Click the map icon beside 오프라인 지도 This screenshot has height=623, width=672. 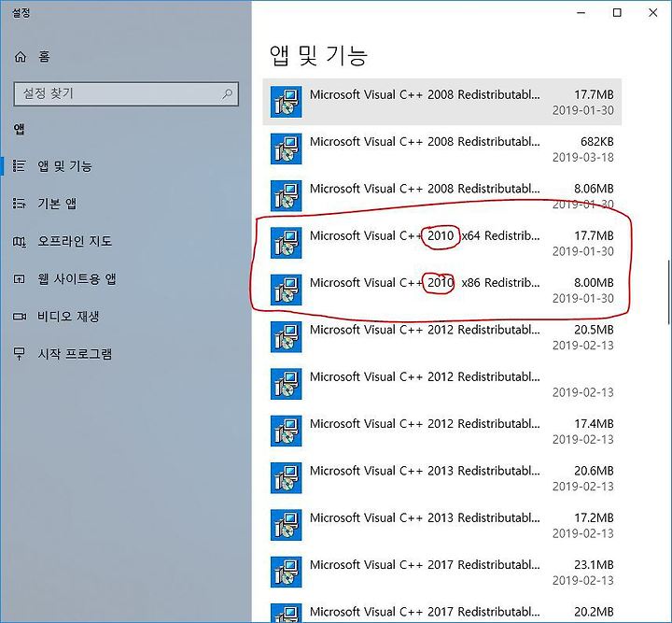[x=19, y=241]
